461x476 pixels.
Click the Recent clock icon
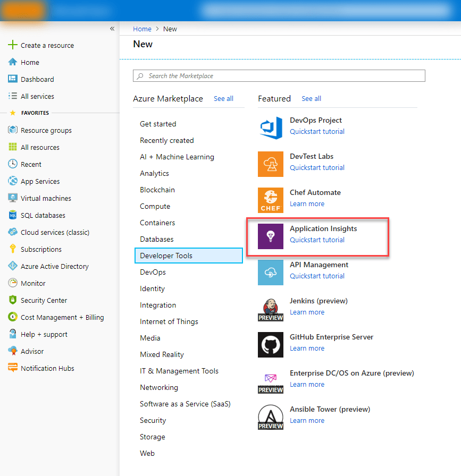point(12,164)
